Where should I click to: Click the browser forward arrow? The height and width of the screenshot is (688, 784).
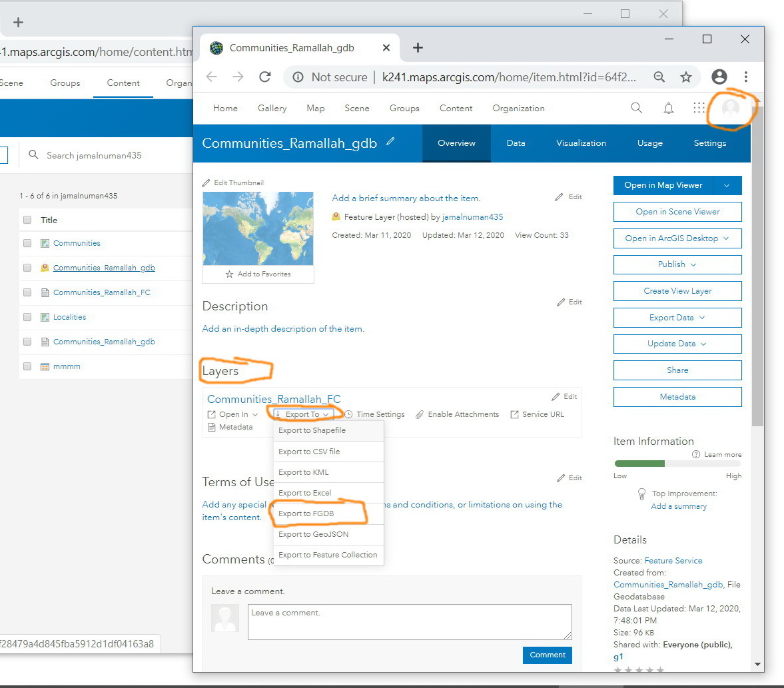point(238,77)
